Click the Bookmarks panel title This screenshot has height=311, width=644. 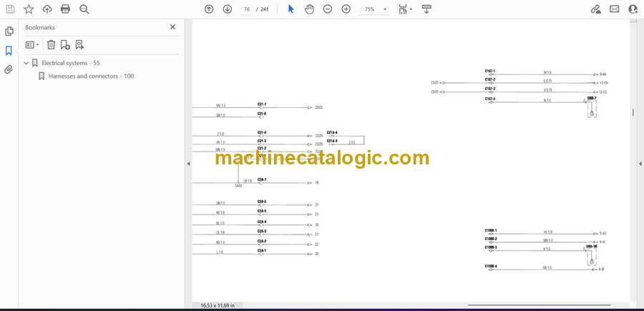coord(40,27)
